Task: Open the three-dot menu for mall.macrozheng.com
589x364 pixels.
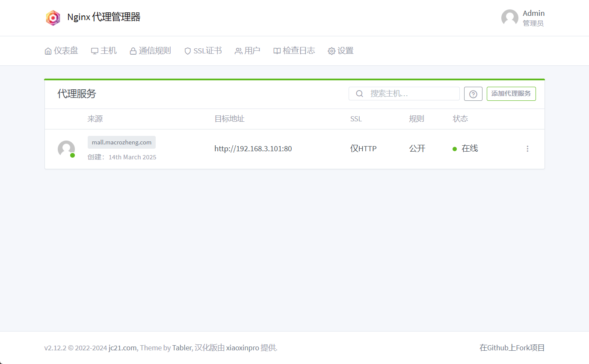Action: (527, 149)
